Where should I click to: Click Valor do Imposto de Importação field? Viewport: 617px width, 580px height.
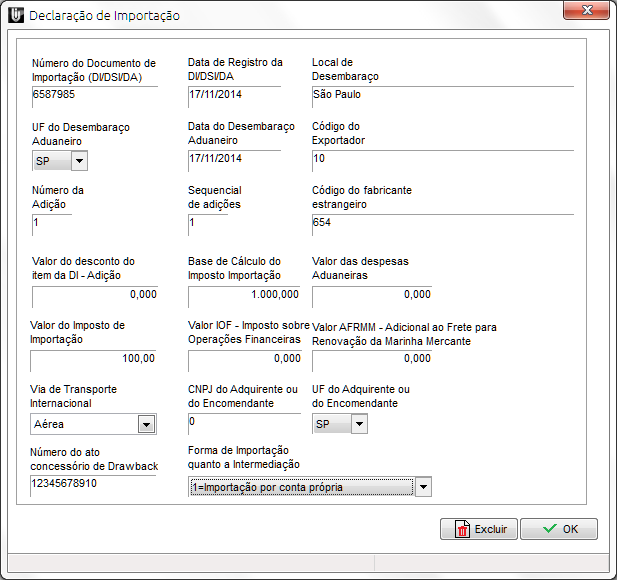[94, 358]
